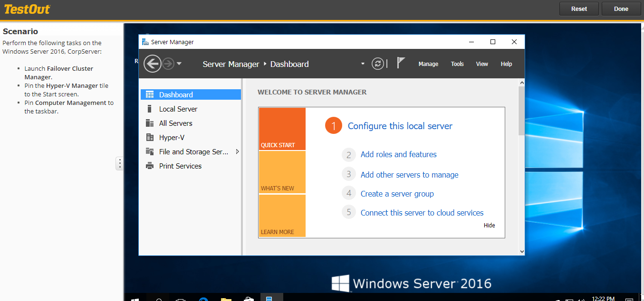This screenshot has width=644, height=301.
Task: Click Connect this server to cloud services
Action: [422, 213]
